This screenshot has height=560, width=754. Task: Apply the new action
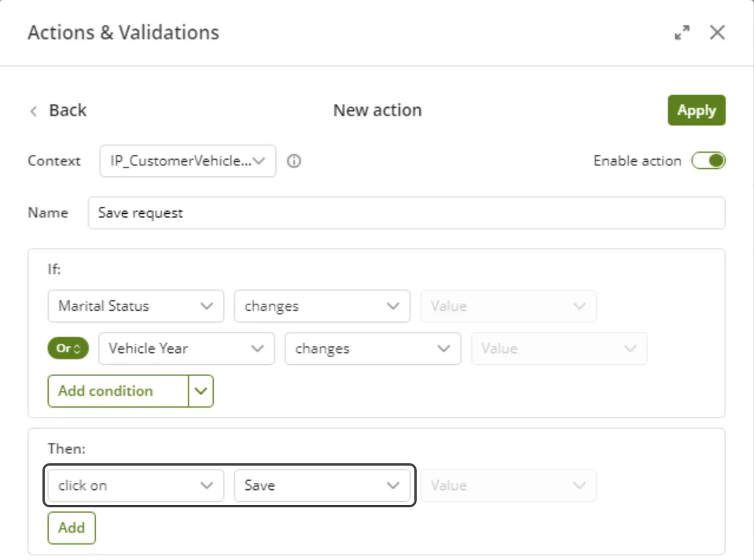[697, 110]
